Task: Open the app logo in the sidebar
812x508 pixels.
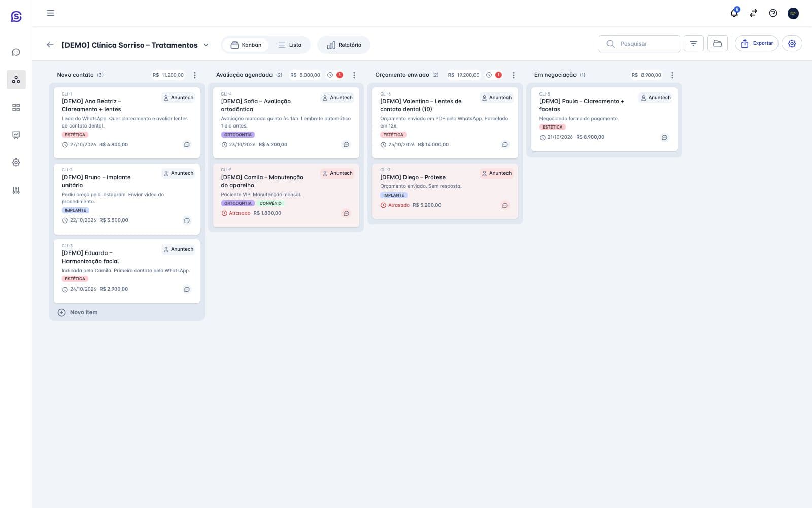Action: (16, 16)
